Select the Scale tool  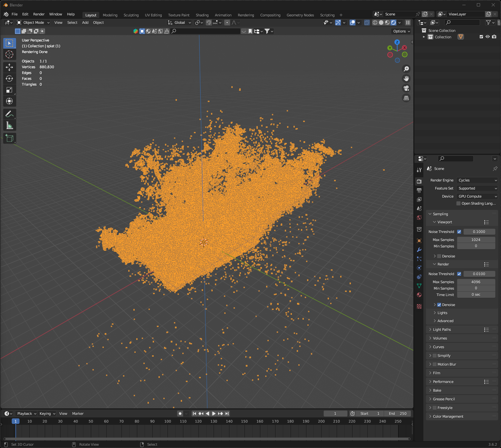click(9, 90)
